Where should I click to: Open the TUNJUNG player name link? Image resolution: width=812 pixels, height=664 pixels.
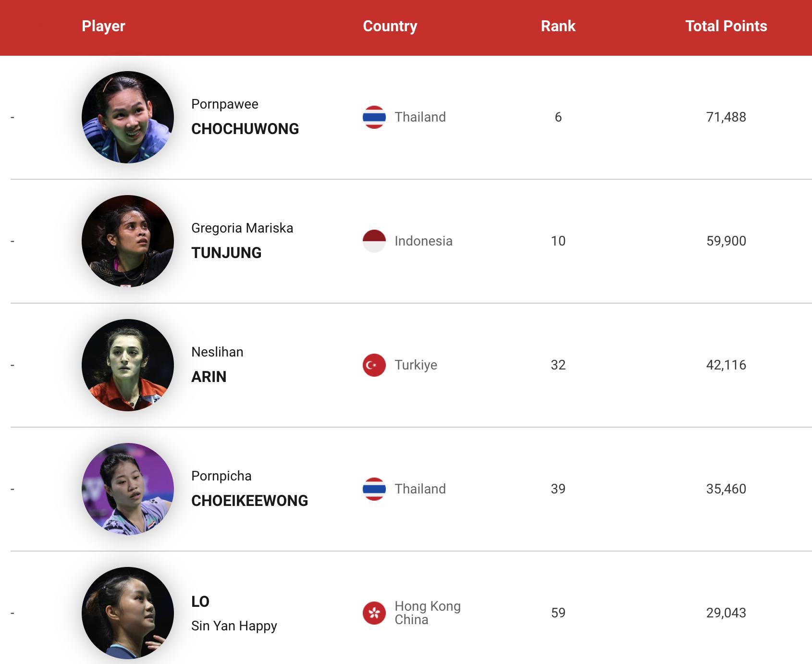(226, 253)
